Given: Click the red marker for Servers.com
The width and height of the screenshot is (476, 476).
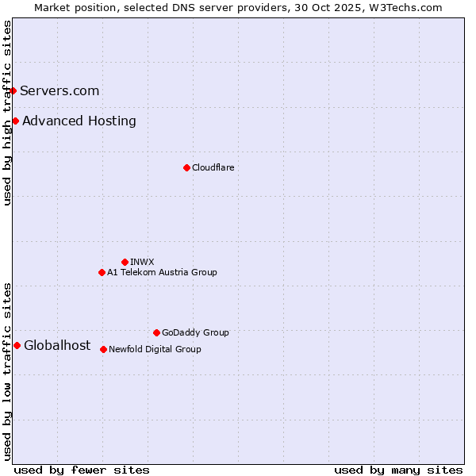Looking at the screenshot, I should [x=13, y=90].
